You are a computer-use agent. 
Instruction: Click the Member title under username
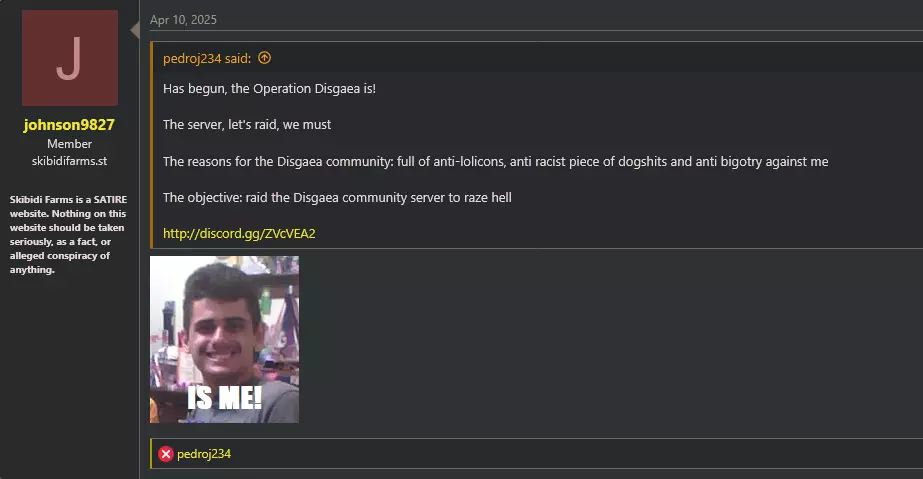click(69, 144)
